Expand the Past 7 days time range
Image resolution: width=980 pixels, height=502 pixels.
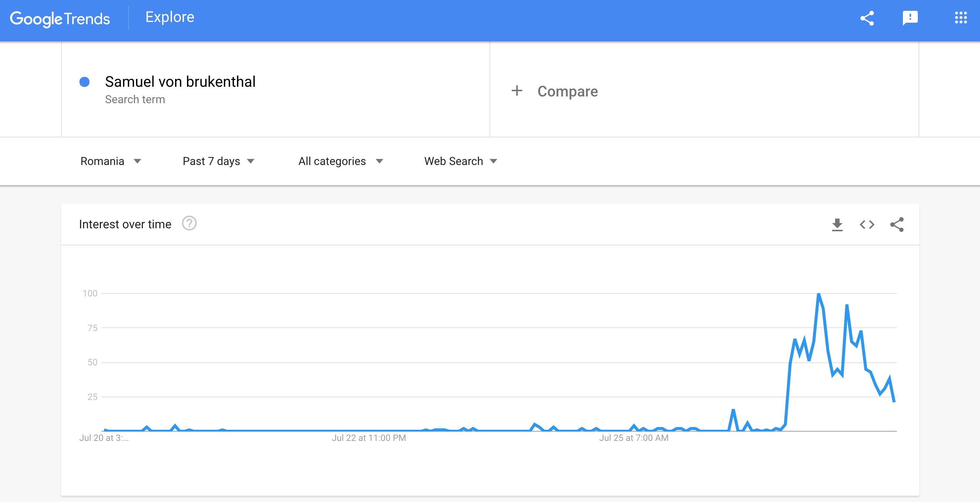[218, 161]
